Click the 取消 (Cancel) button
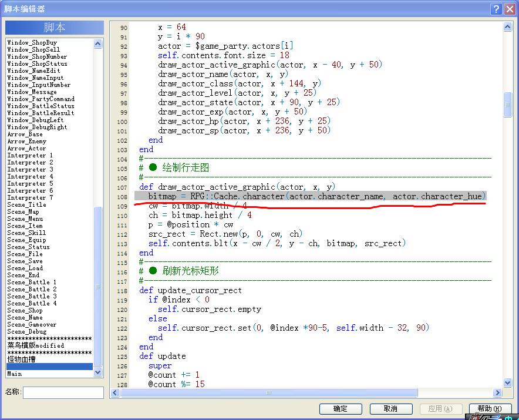The height and width of the screenshot is (420, 519). pyautogui.click(x=391, y=409)
